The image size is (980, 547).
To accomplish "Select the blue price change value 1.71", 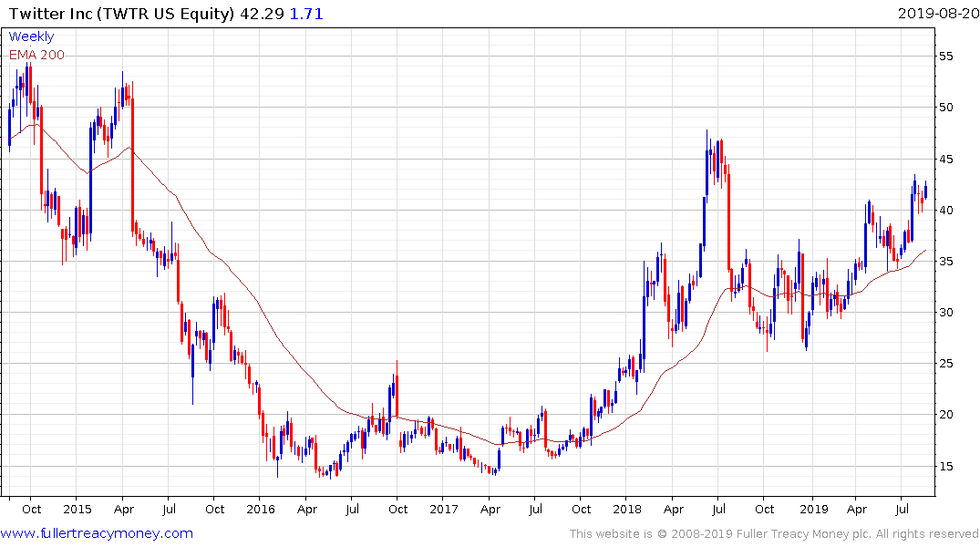I will [306, 13].
